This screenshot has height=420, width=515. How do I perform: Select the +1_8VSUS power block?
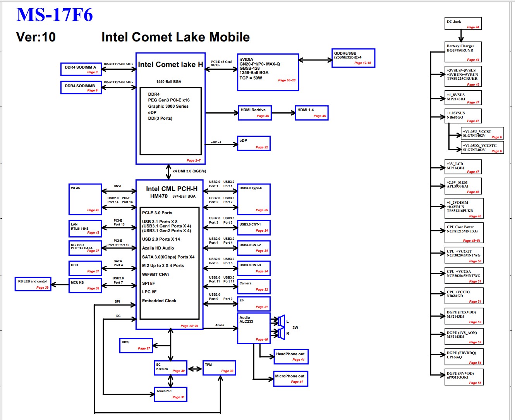(463, 98)
